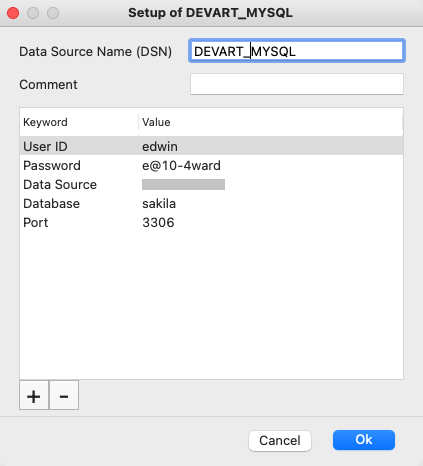Click the plus button to add keyword

point(34,395)
